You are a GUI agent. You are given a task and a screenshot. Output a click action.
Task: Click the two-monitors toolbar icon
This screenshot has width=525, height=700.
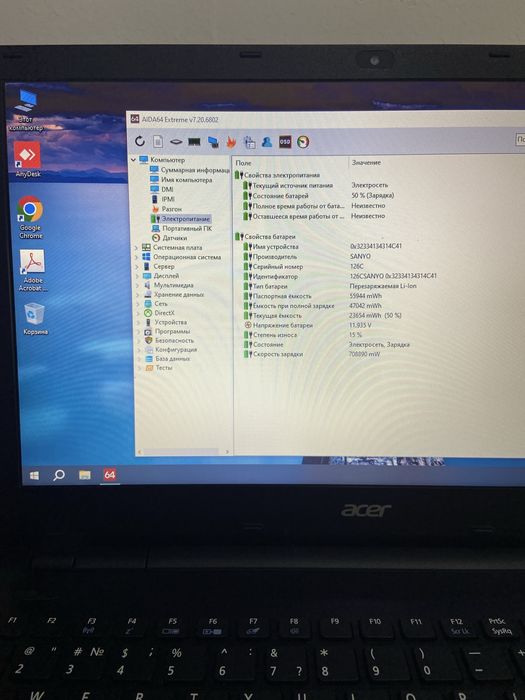213,142
